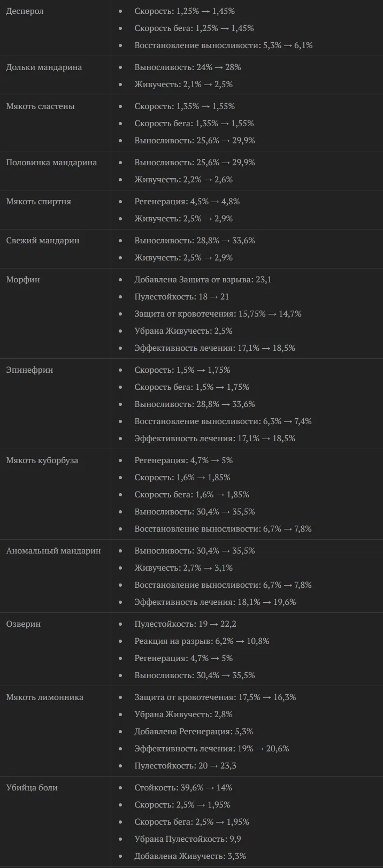Select Половинка мандарина item label

51,163
